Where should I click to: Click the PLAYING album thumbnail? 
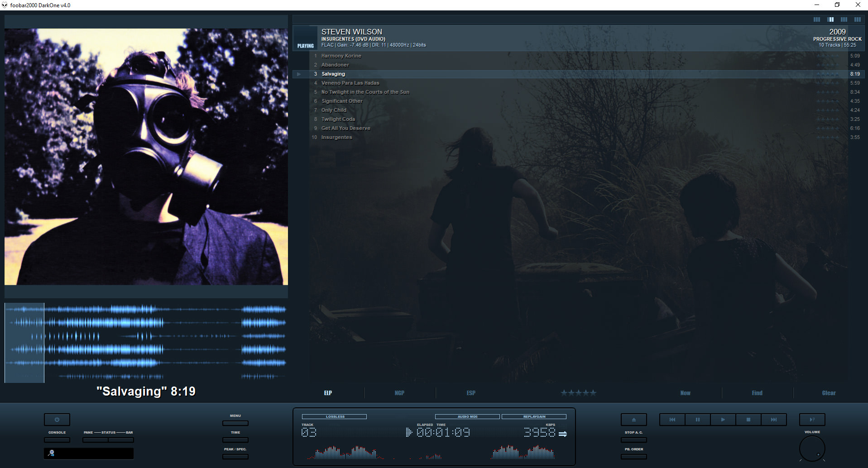click(x=305, y=38)
